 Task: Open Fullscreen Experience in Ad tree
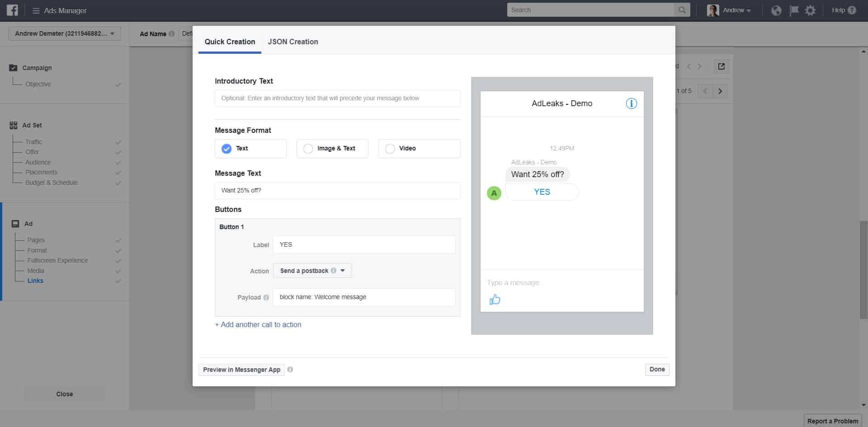coord(57,260)
